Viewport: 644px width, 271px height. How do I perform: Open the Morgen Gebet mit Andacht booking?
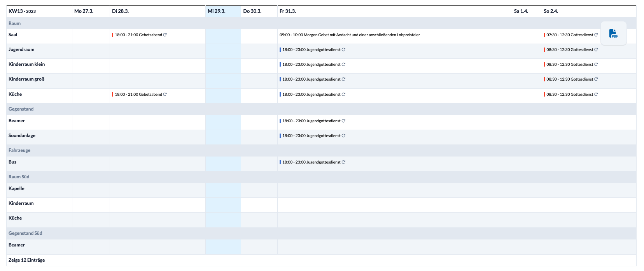tap(350, 35)
